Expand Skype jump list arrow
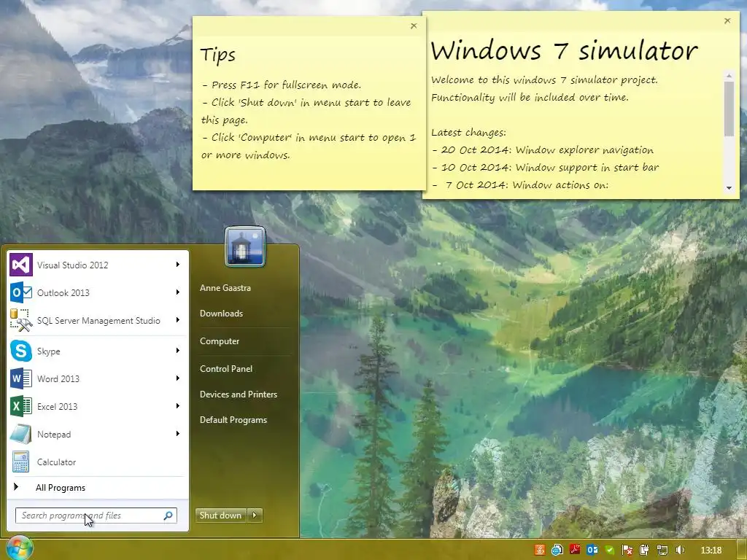This screenshot has height=560, width=747. pos(178,351)
